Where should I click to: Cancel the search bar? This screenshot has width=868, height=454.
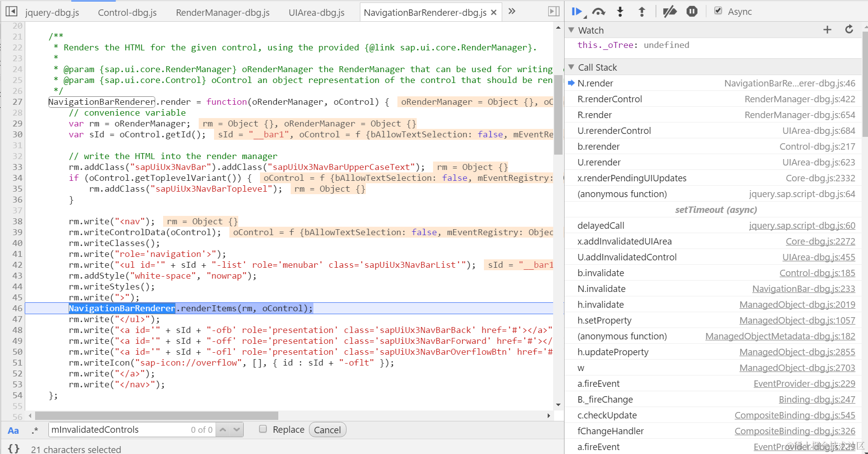coord(327,430)
